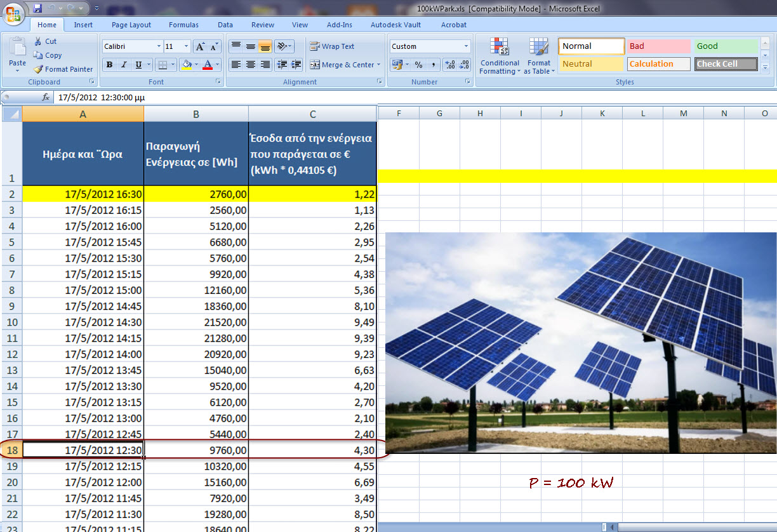Click the Decrease Indent icon
Screen dimensions: 777x532
(x=282, y=65)
